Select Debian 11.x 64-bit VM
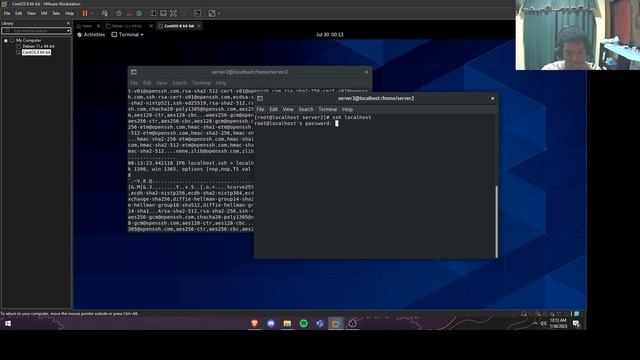This screenshot has height=360, width=640. tap(38, 47)
